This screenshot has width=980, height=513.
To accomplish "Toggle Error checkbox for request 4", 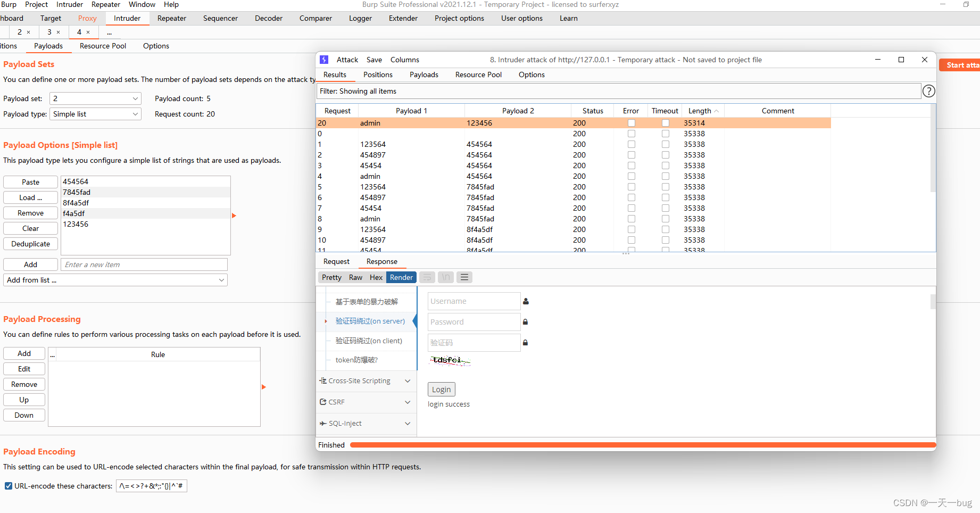I will (631, 176).
